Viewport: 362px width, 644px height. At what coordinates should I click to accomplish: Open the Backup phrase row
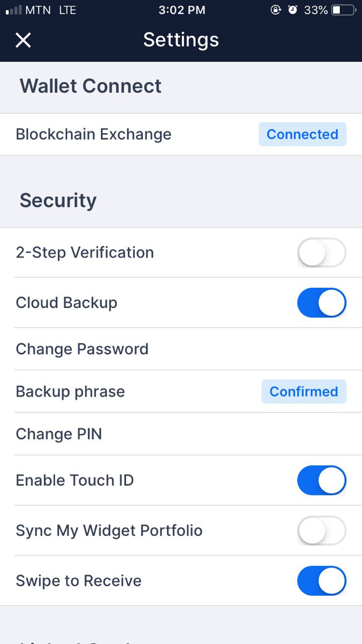70,391
